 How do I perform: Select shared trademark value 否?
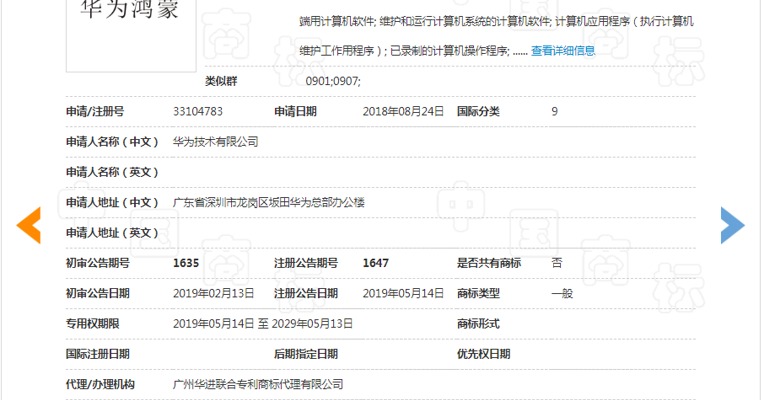(556, 263)
